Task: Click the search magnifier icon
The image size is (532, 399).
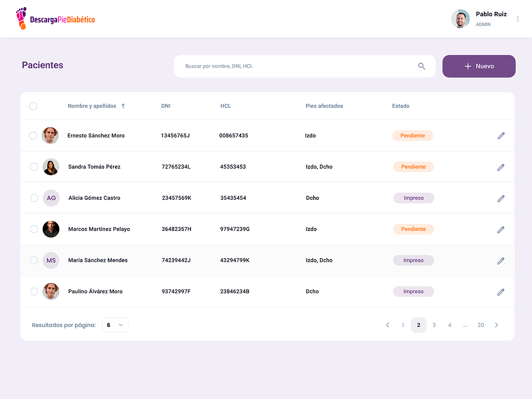Action: (422, 66)
